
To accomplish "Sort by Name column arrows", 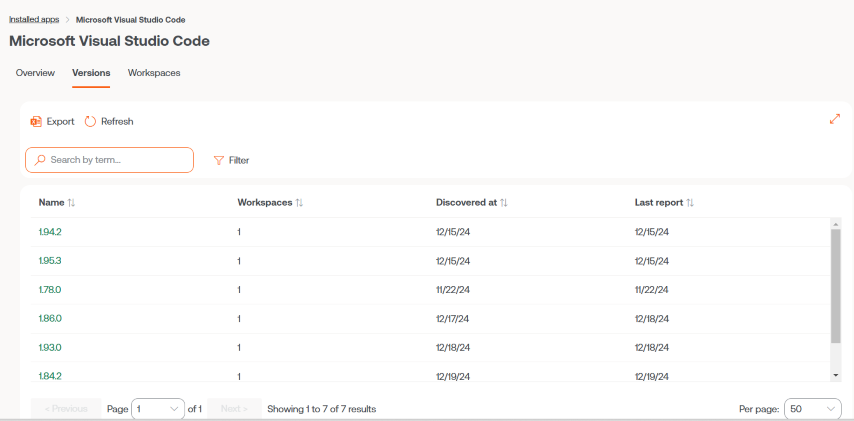I will (x=71, y=203).
